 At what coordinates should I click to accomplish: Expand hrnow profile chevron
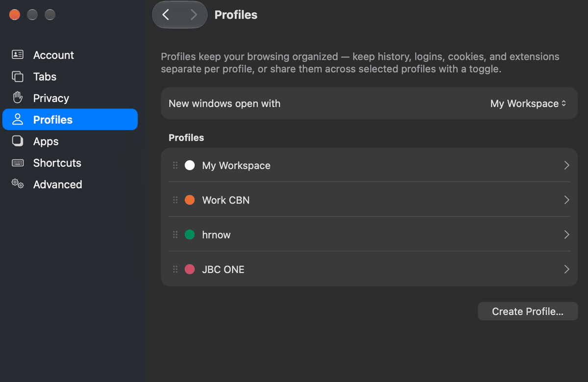[566, 235]
